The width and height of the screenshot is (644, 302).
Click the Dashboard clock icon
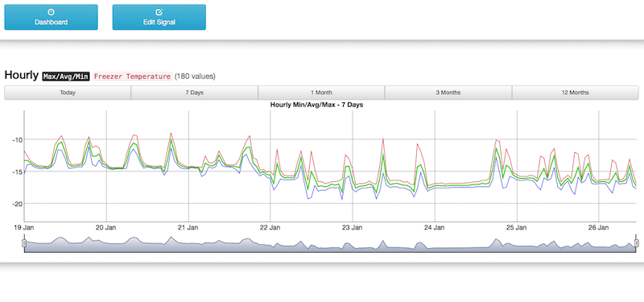coord(51,12)
